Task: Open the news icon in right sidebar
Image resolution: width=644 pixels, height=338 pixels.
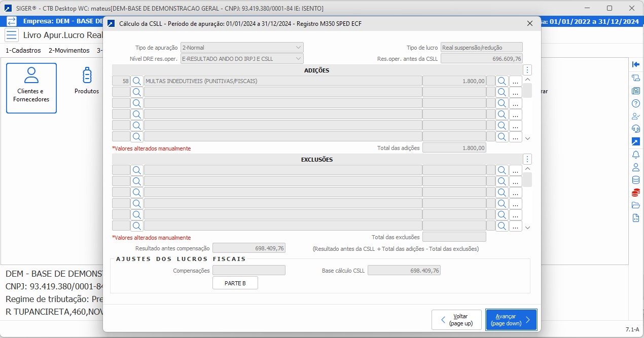Action: pyautogui.click(x=636, y=91)
